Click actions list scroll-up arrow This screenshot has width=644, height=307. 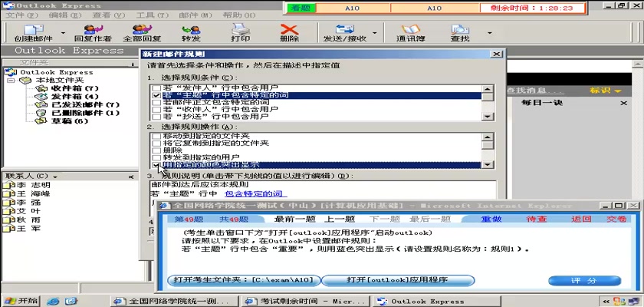coord(488,137)
